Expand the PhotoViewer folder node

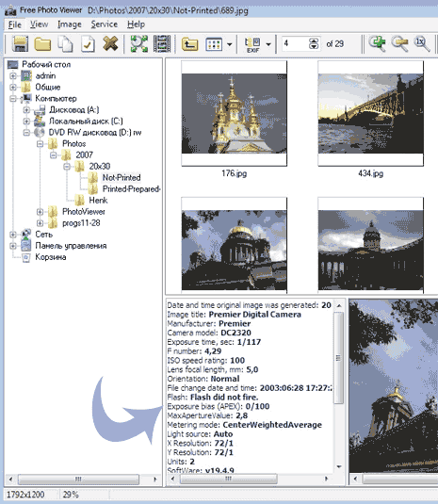coord(40,212)
